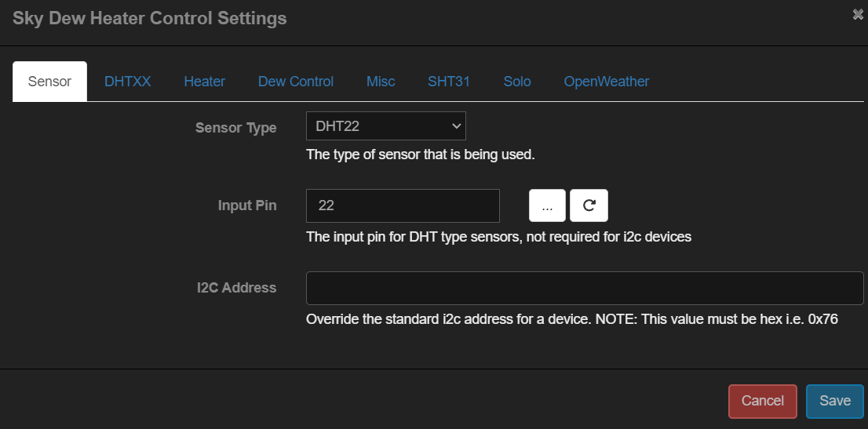Select the Sensor tab
868x429 pixels.
49,82
